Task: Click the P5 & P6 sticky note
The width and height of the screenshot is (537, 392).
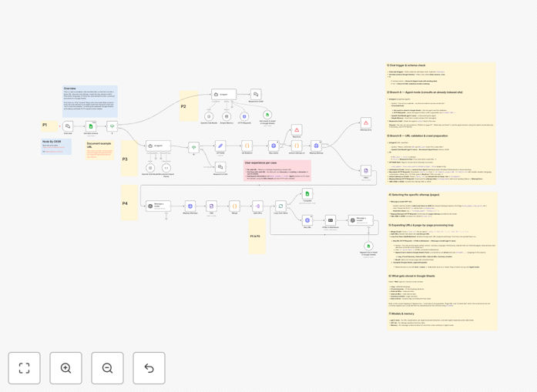Action: pyautogui.click(x=257, y=236)
